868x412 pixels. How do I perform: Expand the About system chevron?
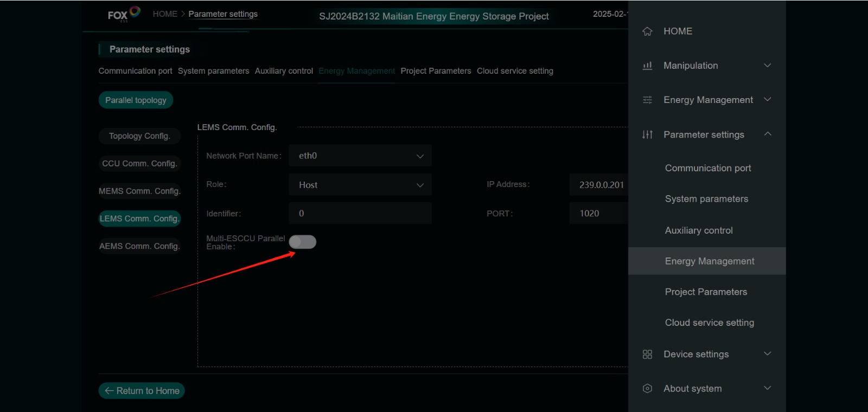pos(768,388)
